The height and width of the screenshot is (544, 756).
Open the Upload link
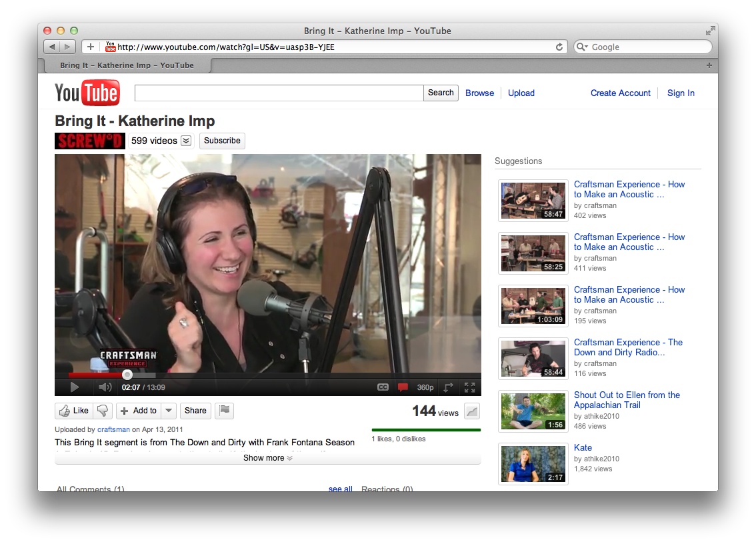tap(521, 93)
